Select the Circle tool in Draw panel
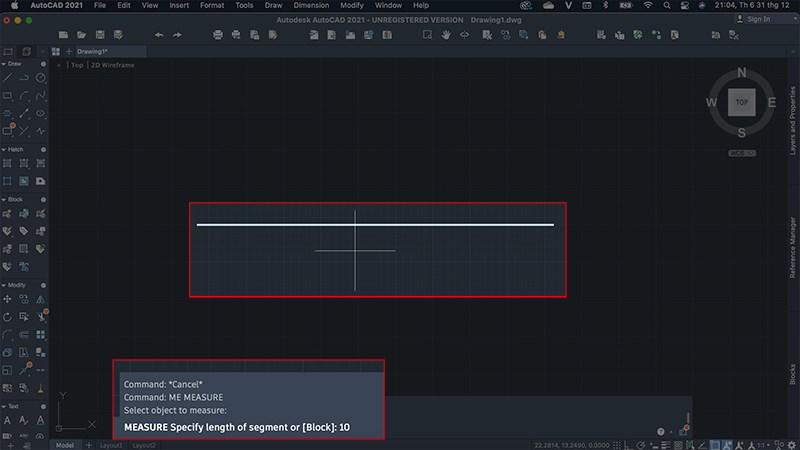The height and width of the screenshot is (450, 800). pyautogui.click(x=41, y=78)
